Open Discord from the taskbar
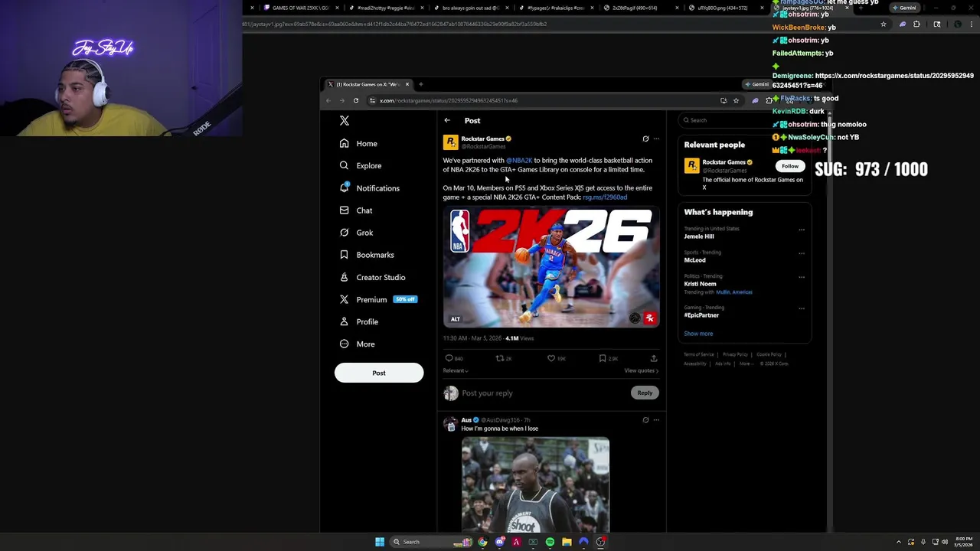Viewport: 980px width, 551px height. click(499, 542)
